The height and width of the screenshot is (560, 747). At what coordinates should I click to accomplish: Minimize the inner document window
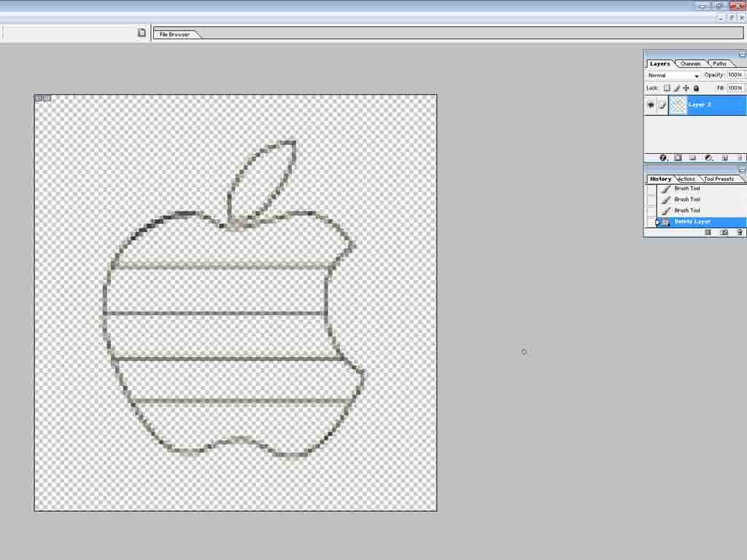(721, 17)
